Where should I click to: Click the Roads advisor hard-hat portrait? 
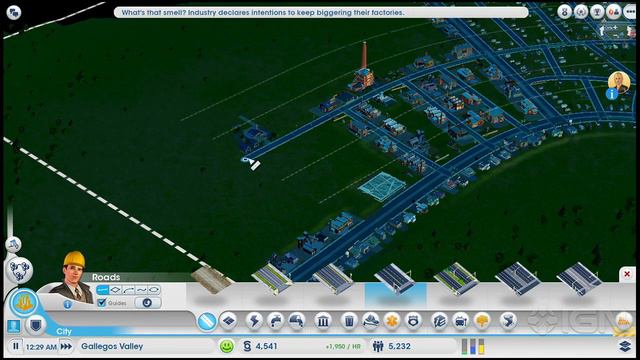point(73,278)
